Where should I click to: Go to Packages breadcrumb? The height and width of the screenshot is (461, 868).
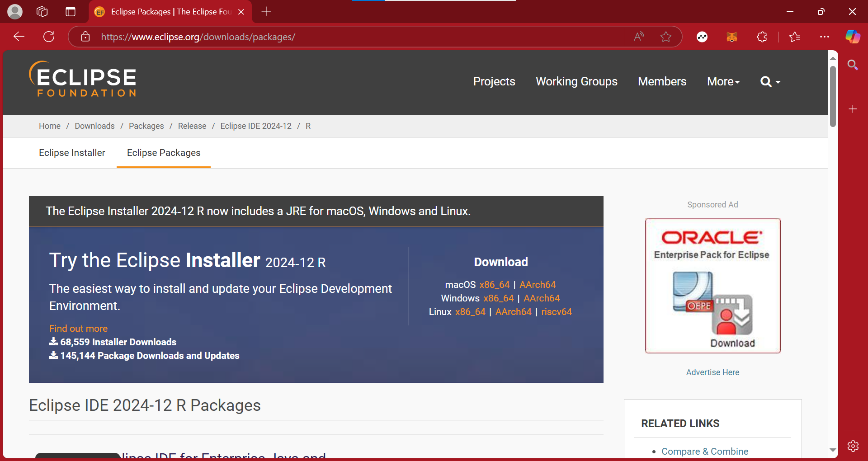click(146, 126)
